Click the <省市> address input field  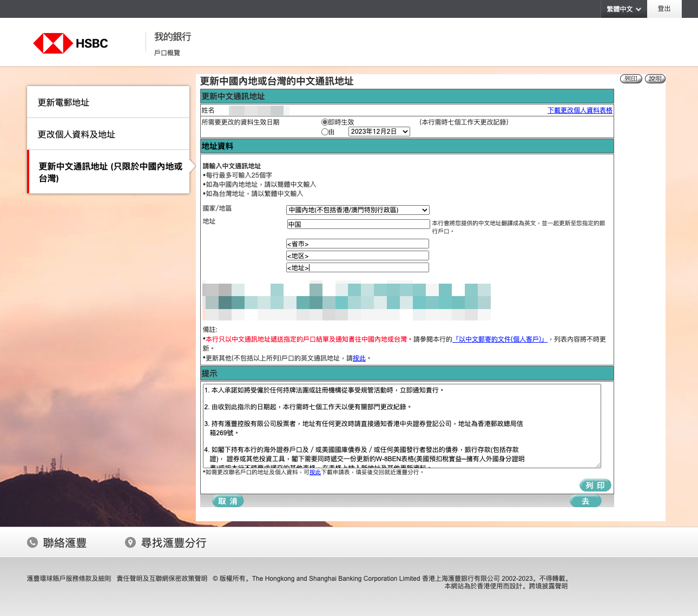click(x=358, y=244)
